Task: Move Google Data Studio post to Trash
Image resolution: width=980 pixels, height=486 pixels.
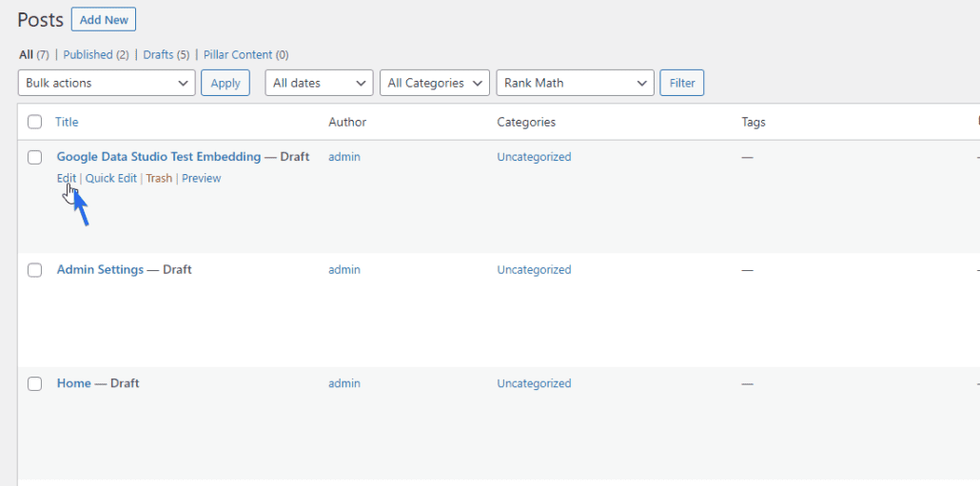Action: (x=159, y=178)
